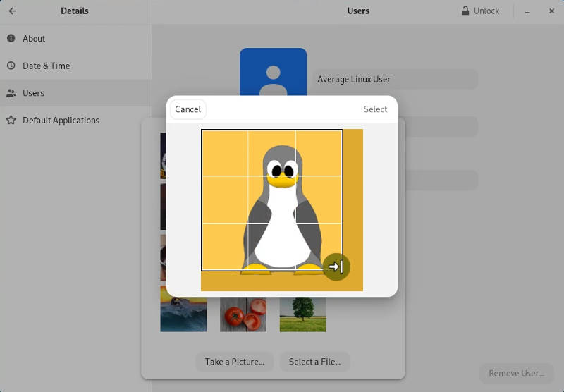Open Default Applications settings

click(x=75, y=120)
